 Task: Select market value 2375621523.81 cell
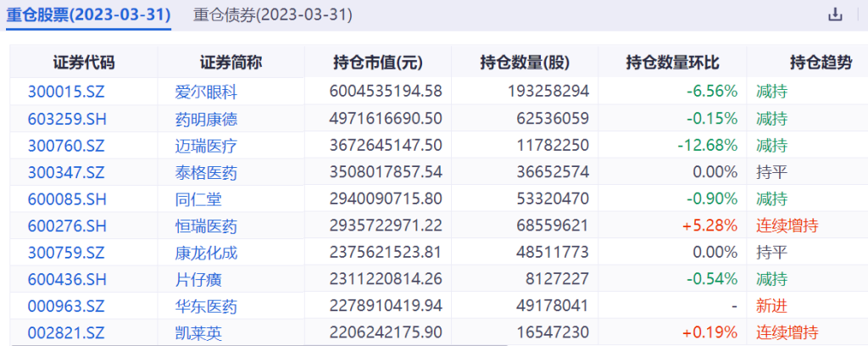[386, 253]
